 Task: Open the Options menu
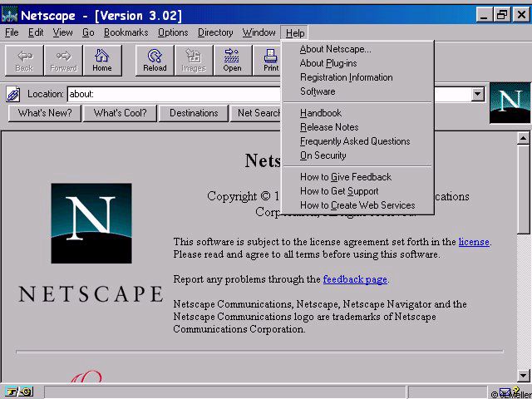(173, 32)
